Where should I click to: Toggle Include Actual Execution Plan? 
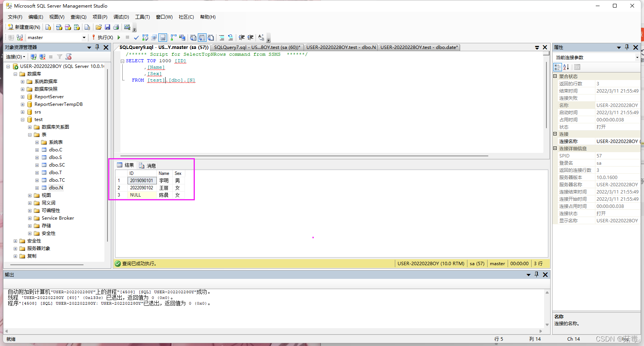174,38
